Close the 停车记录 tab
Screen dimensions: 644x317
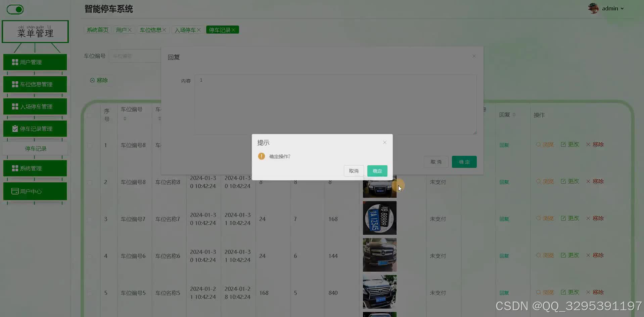(233, 30)
